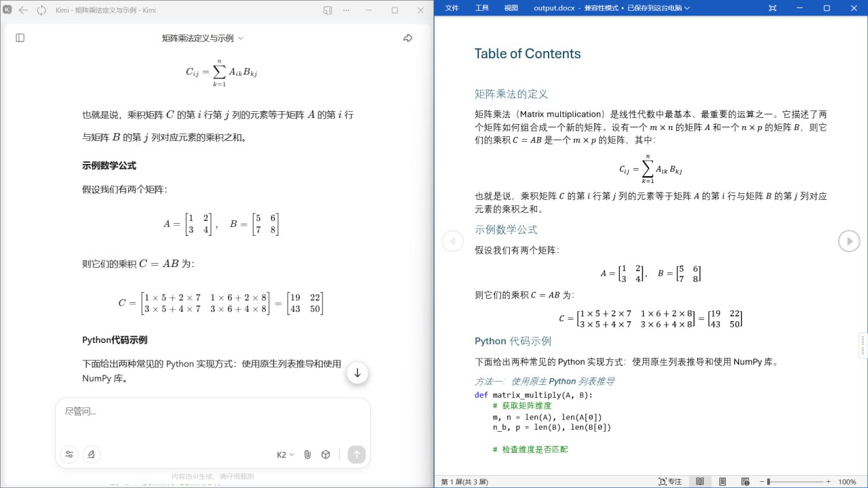This screenshot has width=868, height=488.
Task: Share the Kimi conversation
Action: [408, 38]
